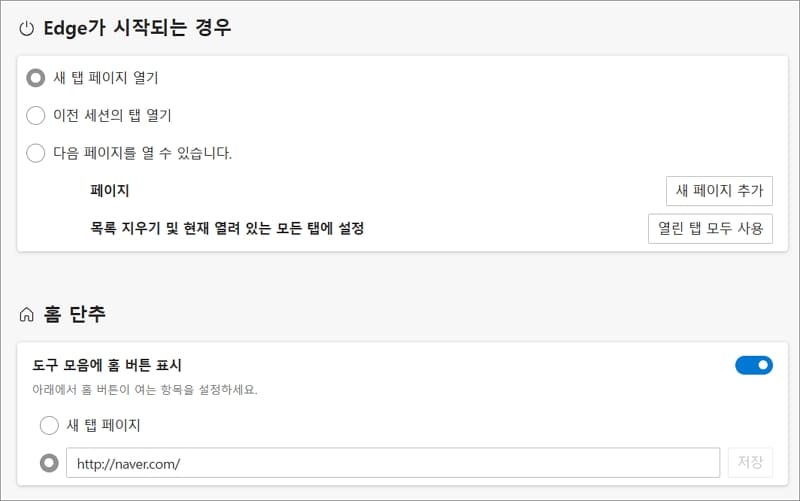Click 목록 지우기 및 현재 열려 있는 모든 탭에 설정 text

[x=227, y=228]
